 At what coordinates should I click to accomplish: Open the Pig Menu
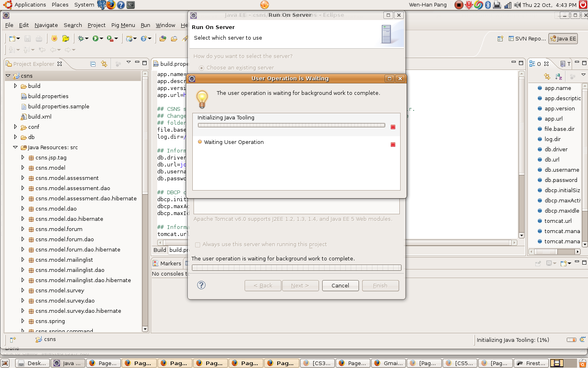coord(123,25)
